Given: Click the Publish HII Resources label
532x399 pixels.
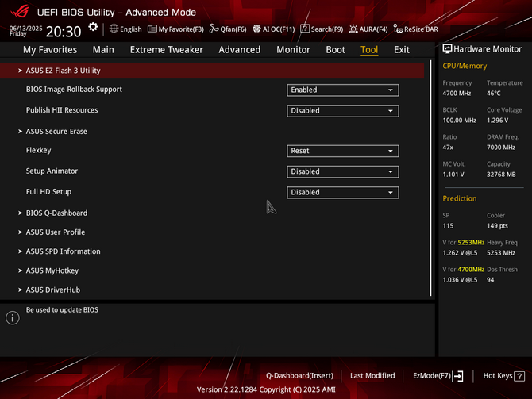Looking at the screenshot, I should (62, 110).
